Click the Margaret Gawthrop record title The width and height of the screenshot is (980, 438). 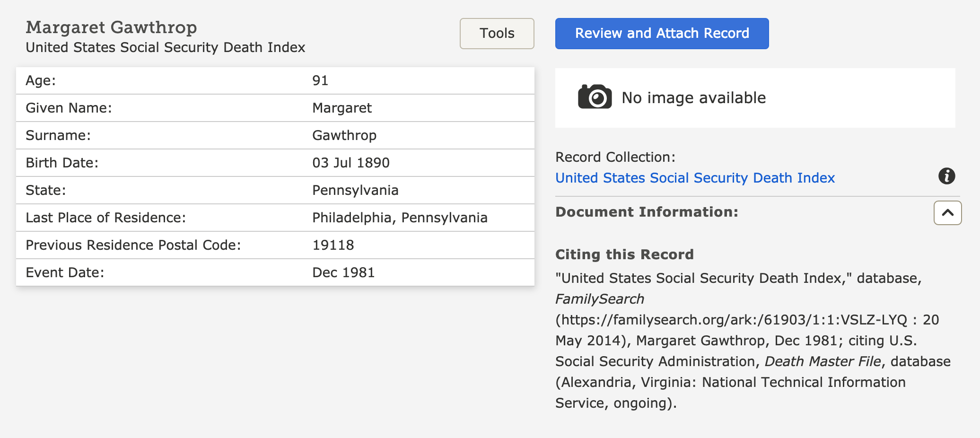pos(111,27)
